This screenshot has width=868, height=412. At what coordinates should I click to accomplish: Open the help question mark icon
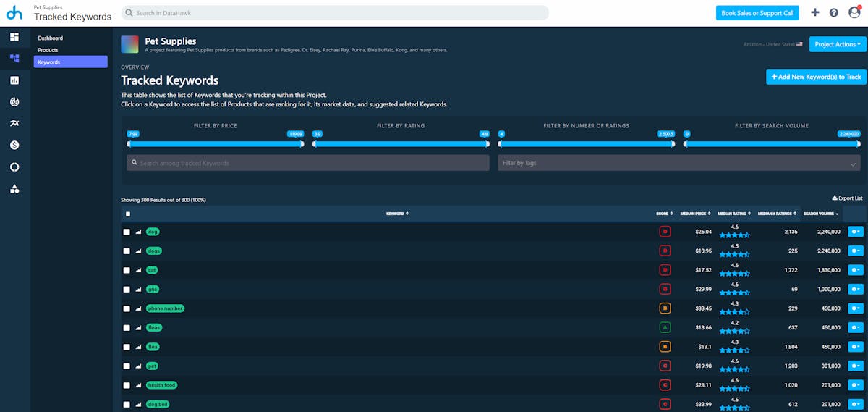834,12
